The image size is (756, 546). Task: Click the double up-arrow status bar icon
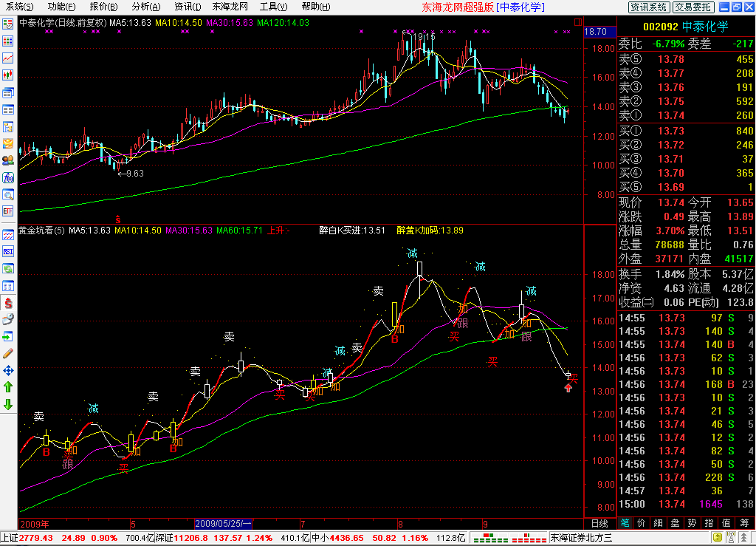(x=744, y=537)
